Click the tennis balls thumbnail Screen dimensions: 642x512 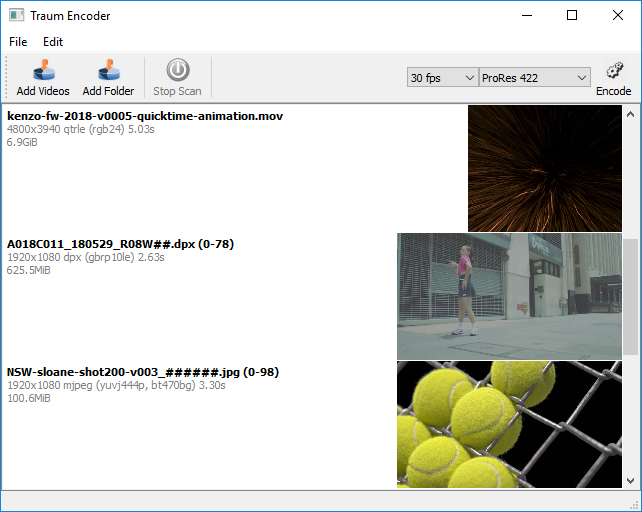pos(509,424)
